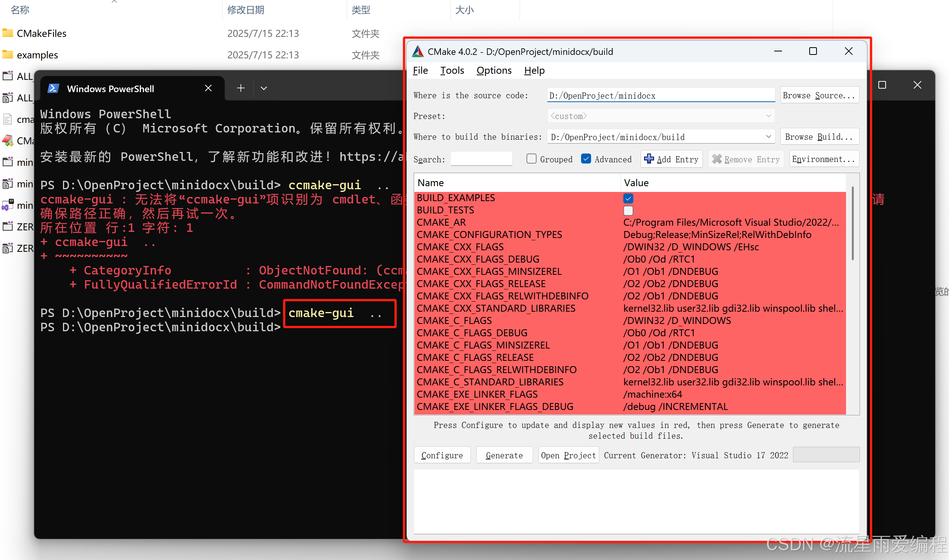The height and width of the screenshot is (560, 949).
Task: Click the CMakeFiles folder icon
Action: (x=8, y=33)
